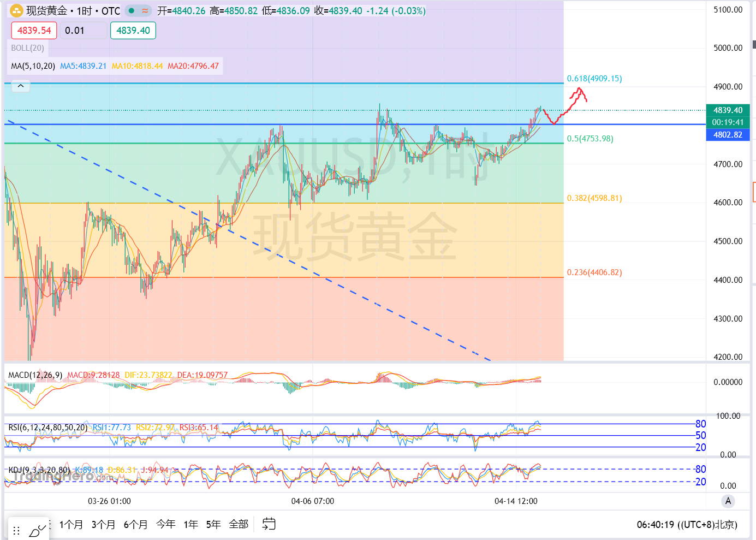The width and height of the screenshot is (756, 540).
Task: Click the countdown timer 00:19:41 label
Action: point(728,122)
